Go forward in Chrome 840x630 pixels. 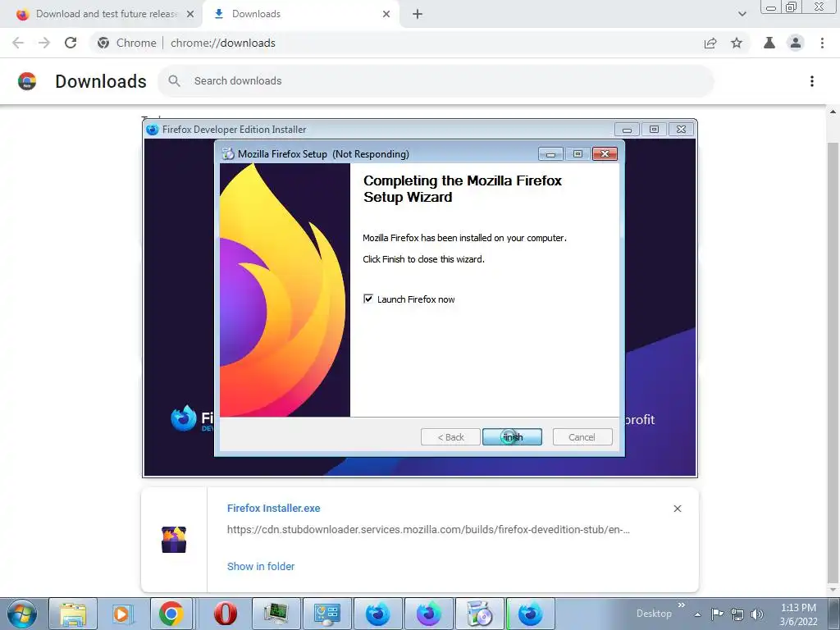[x=44, y=43]
